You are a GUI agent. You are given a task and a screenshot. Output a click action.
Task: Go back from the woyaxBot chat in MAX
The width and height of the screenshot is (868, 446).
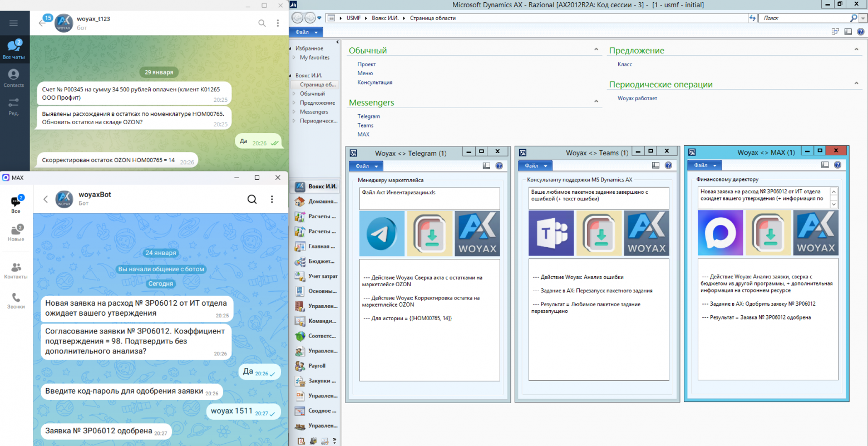pos(46,199)
